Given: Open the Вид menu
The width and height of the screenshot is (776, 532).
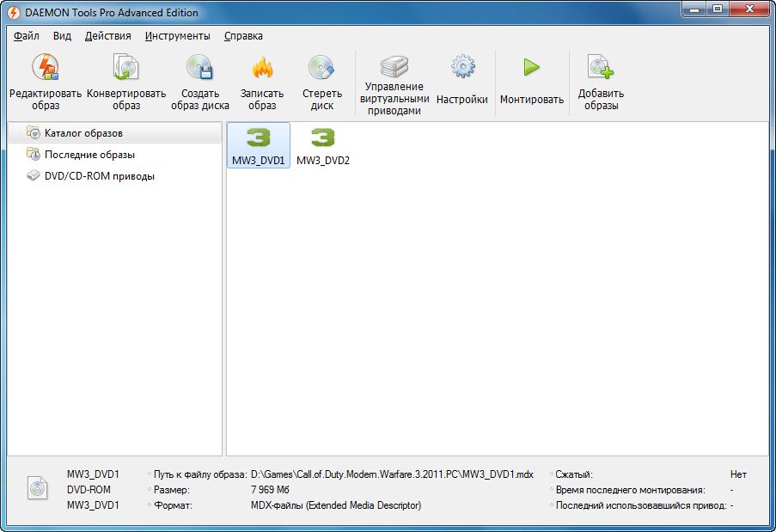Looking at the screenshot, I should tap(63, 35).
